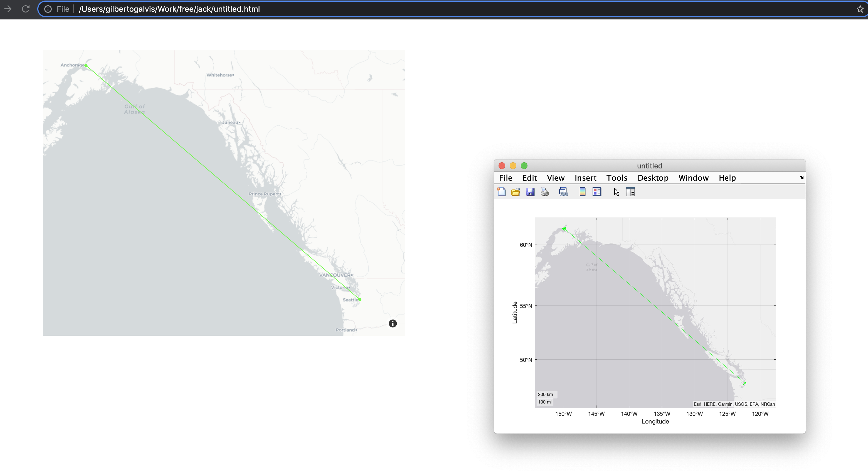Open the Property Editor panel
Viewport: 868px width, 473px height.
(630, 191)
